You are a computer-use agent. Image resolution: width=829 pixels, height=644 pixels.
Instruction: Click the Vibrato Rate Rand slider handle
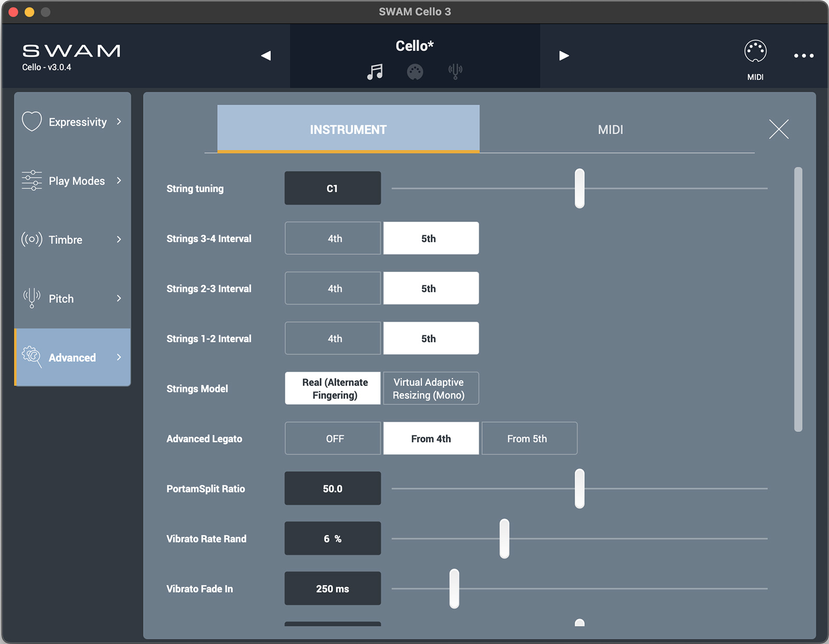click(505, 538)
